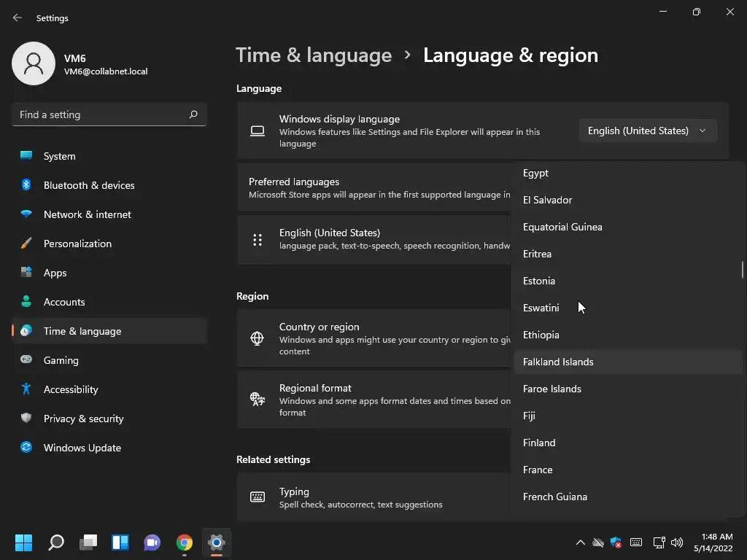The height and width of the screenshot is (560, 747).
Task: Select Faroe Islands in the list
Action: click(x=628, y=389)
